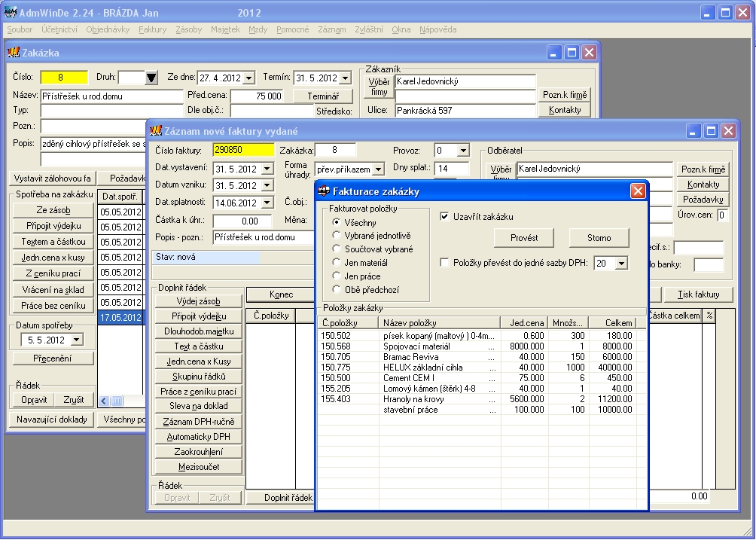Enable Položky převést do jedné sazby DPH checkbox
The width and height of the screenshot is (756, 540).
[x=444, y=263]
